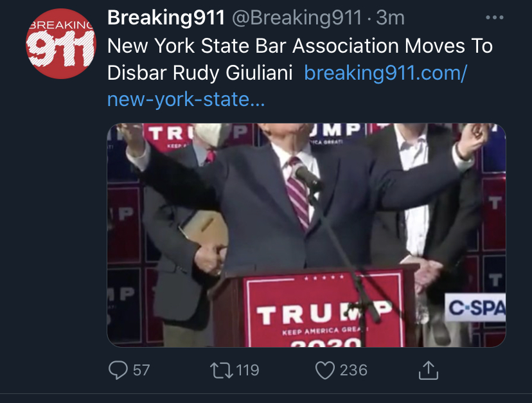Click the reply speech bubble icon
Screen dimensions: 532x403
point(118,370)
